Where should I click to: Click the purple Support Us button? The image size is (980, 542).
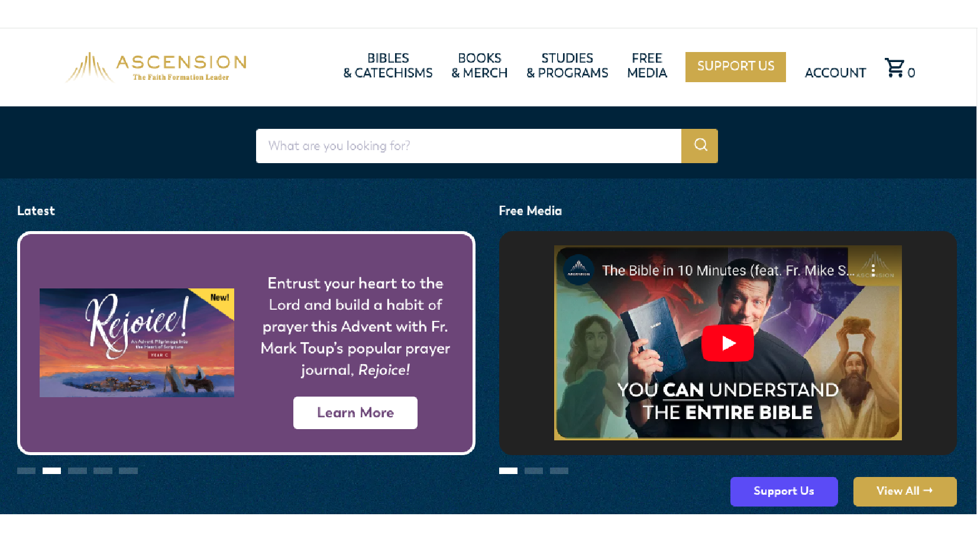pyautogui.click(x=784, y=491)
